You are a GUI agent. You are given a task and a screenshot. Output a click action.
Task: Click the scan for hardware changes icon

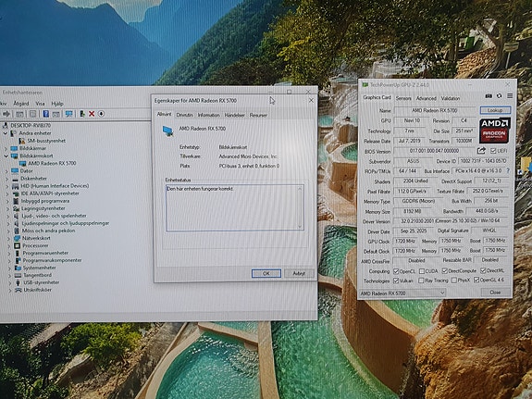coord(68,114)
